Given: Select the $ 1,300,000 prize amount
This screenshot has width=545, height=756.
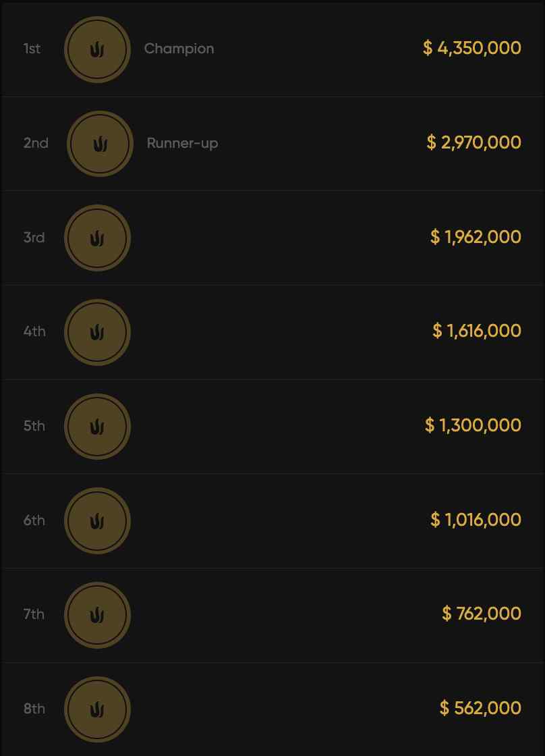Looking at the screenshot, I should click(473, 425).
